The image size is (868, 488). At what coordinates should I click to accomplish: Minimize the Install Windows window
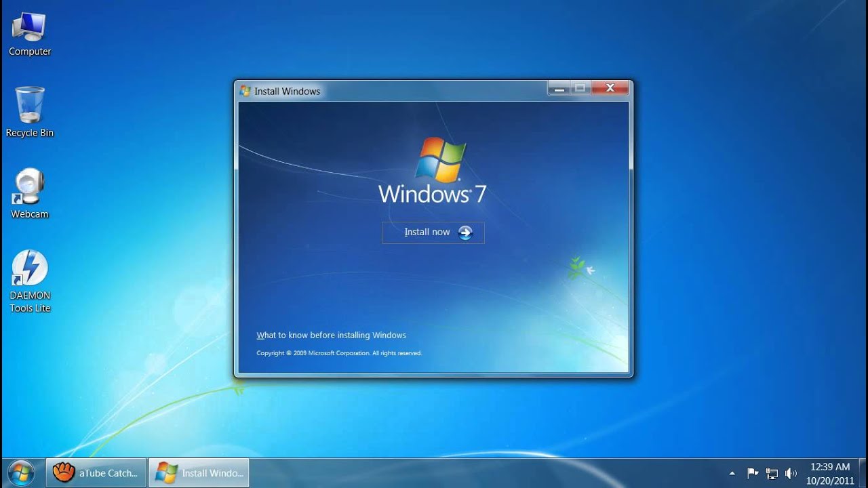tap(559, 88)
